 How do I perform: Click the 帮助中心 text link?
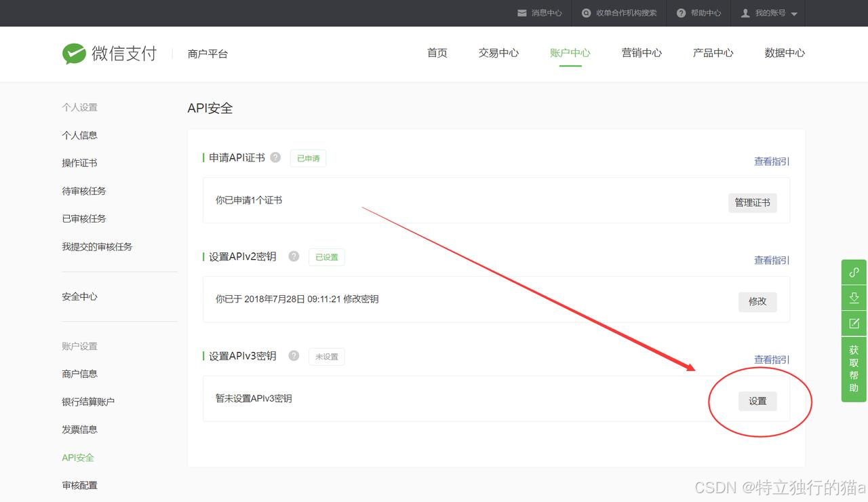706,13
